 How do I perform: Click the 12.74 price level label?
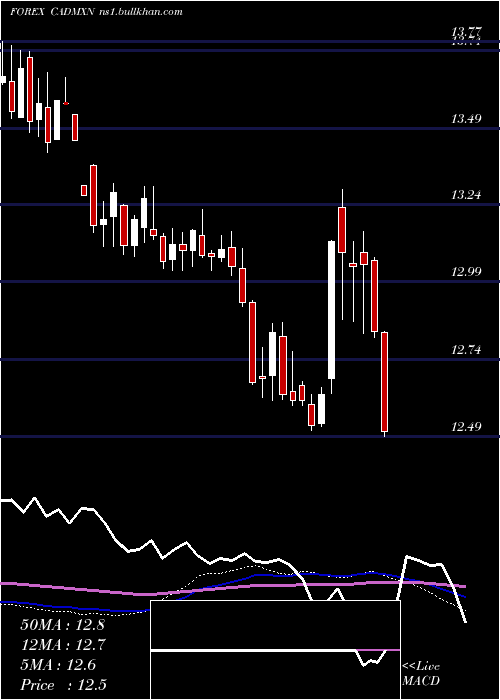click(x=466, y=349)
